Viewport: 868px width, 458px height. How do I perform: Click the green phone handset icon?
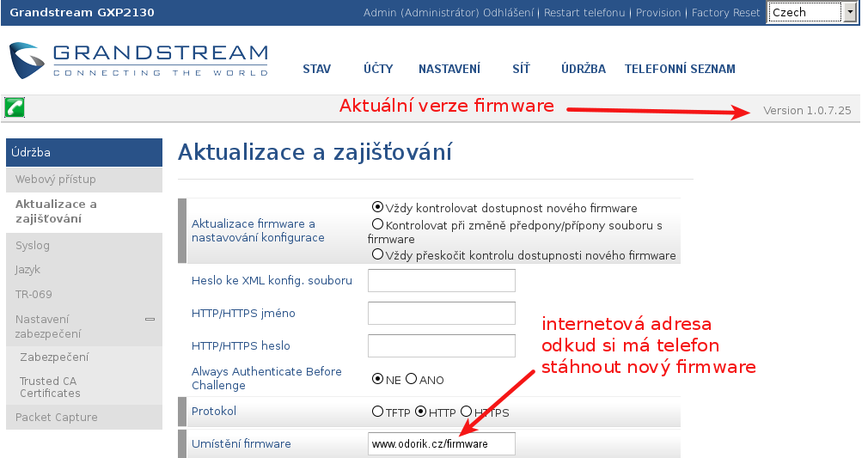15,107
